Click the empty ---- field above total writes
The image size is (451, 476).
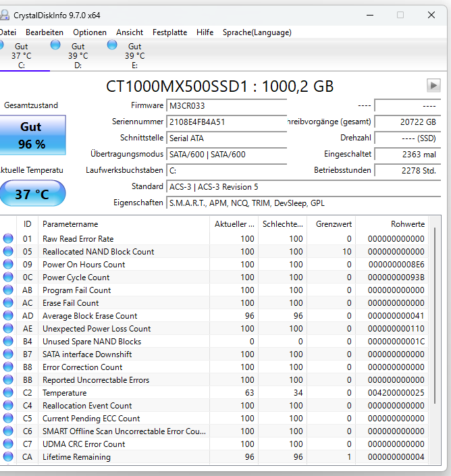click(407, 105)
